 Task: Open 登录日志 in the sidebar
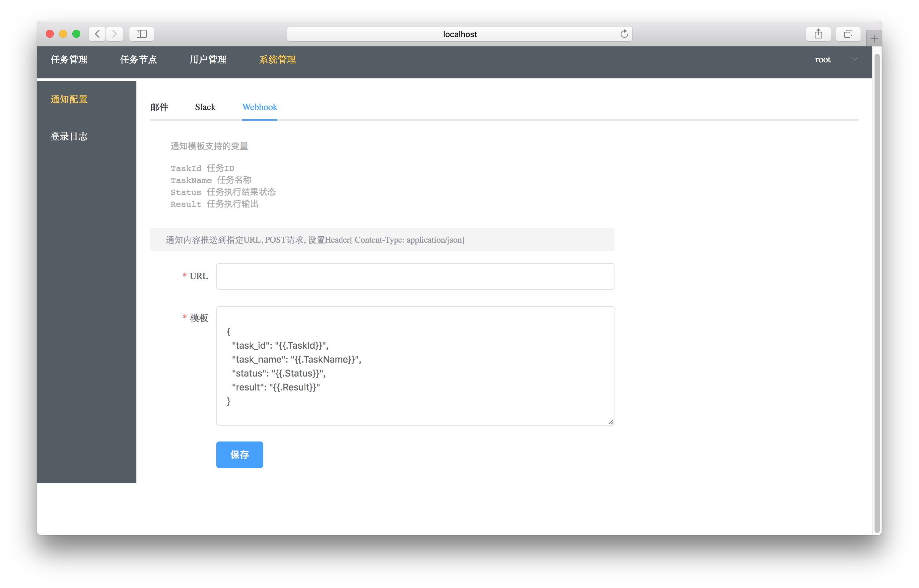[x=69, y=137]
